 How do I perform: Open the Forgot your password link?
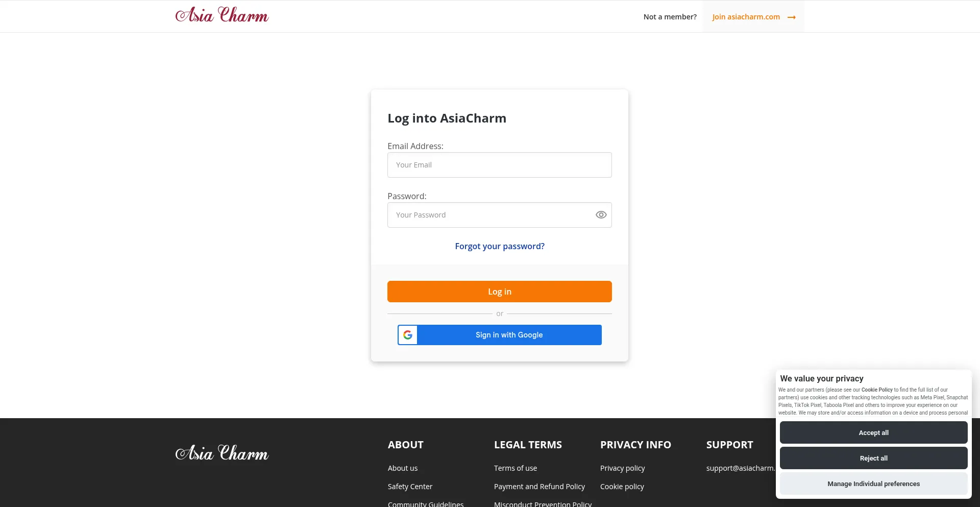(500, 246)
